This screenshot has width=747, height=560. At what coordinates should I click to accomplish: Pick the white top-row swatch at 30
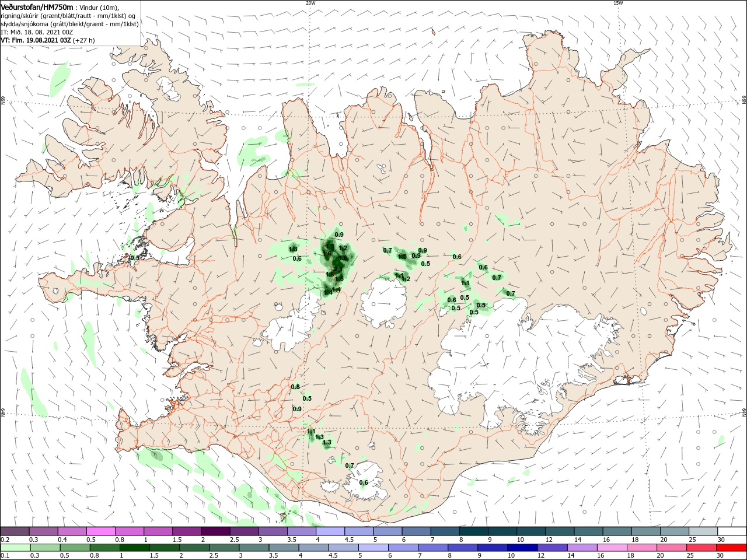click(731, 531)
